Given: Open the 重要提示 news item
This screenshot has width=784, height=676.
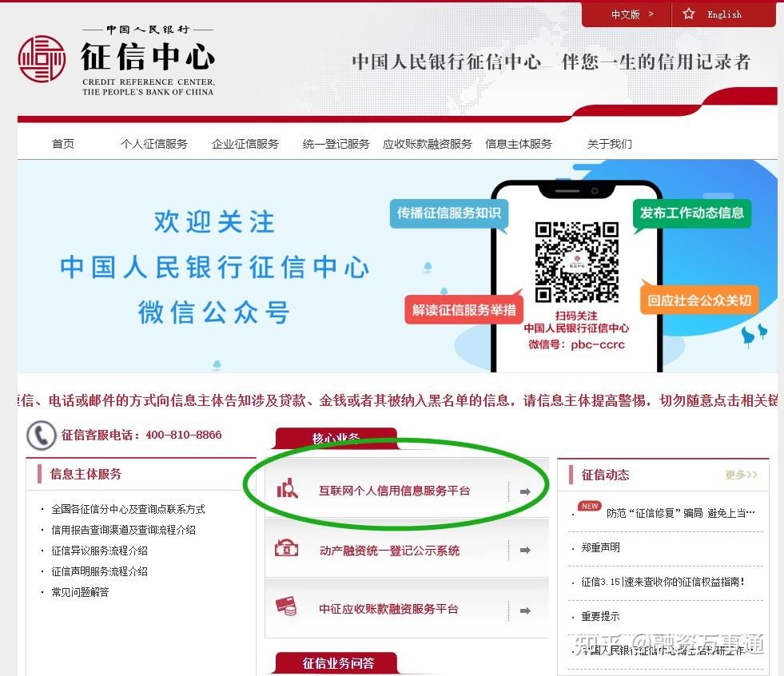Looking at the screenshot, I should click(x=600, y=616).
